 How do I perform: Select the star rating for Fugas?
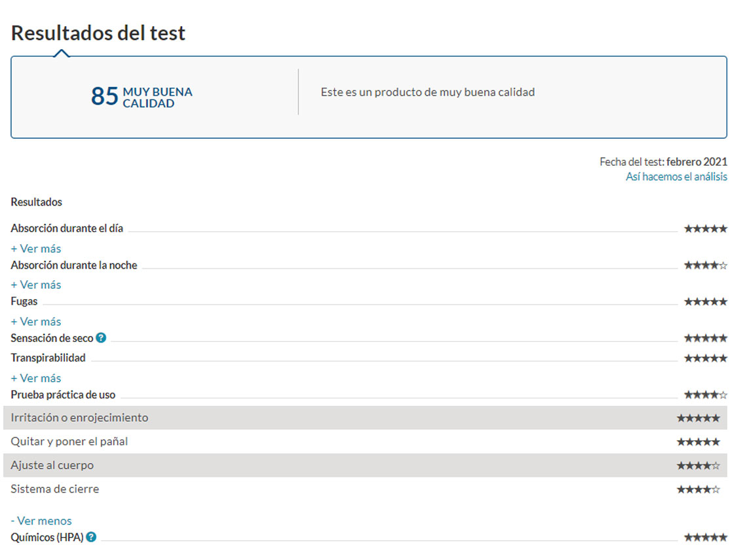click(x=705, y=302)
